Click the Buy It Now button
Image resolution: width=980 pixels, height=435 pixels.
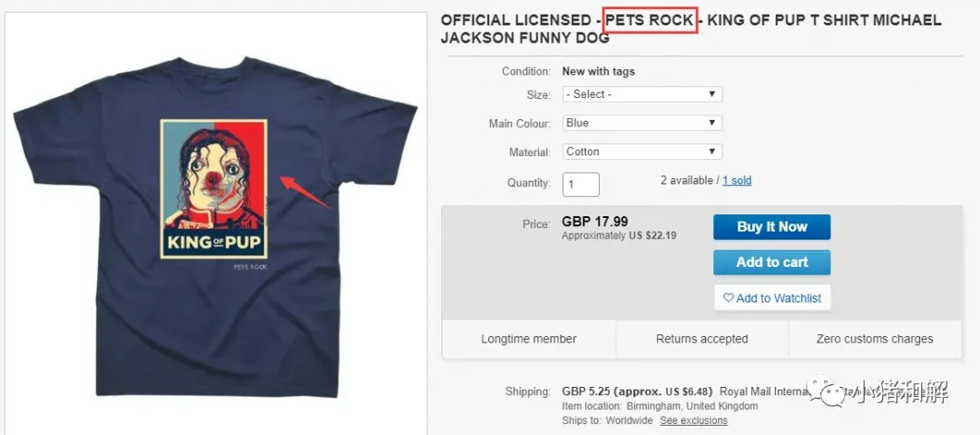(x=772, y=227)
